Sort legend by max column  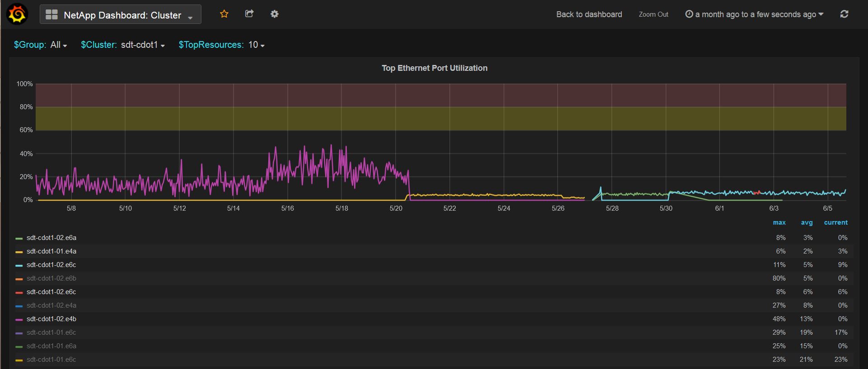tap(779, 222)
